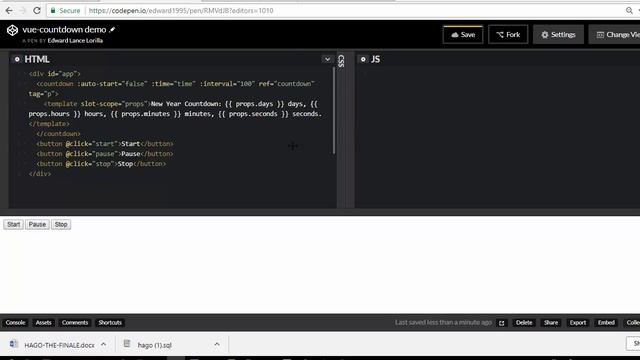Click HTML editor vertical scrollbar
640x360 pixels.
[334, 110]
